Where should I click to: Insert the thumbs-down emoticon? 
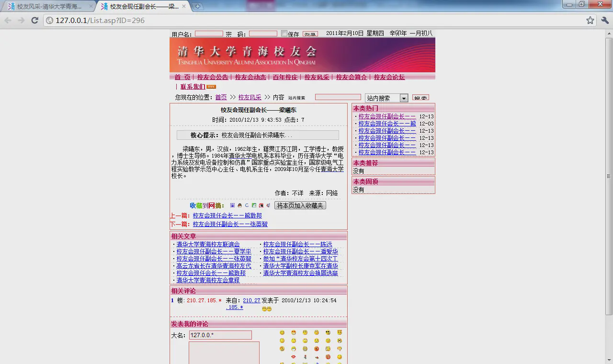[340, 349]
